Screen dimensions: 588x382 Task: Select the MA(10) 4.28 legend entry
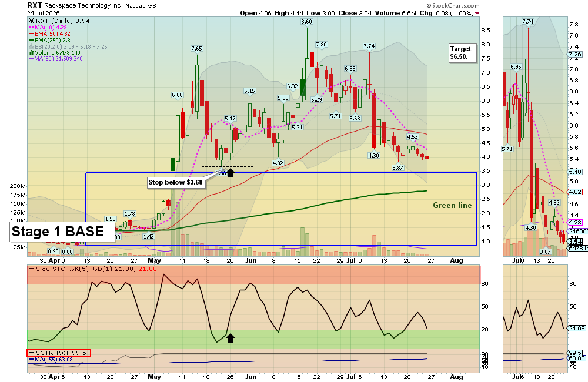click(48, 28)
